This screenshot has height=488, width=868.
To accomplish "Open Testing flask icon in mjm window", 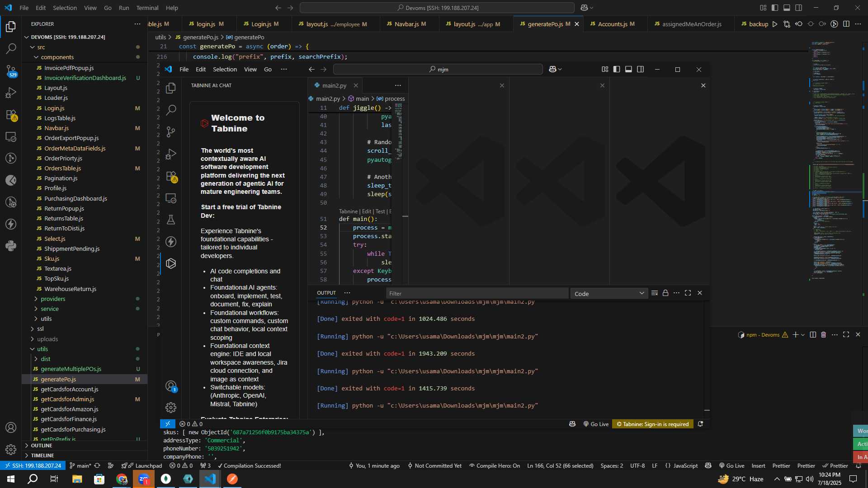I will click(x=171, y=220).
